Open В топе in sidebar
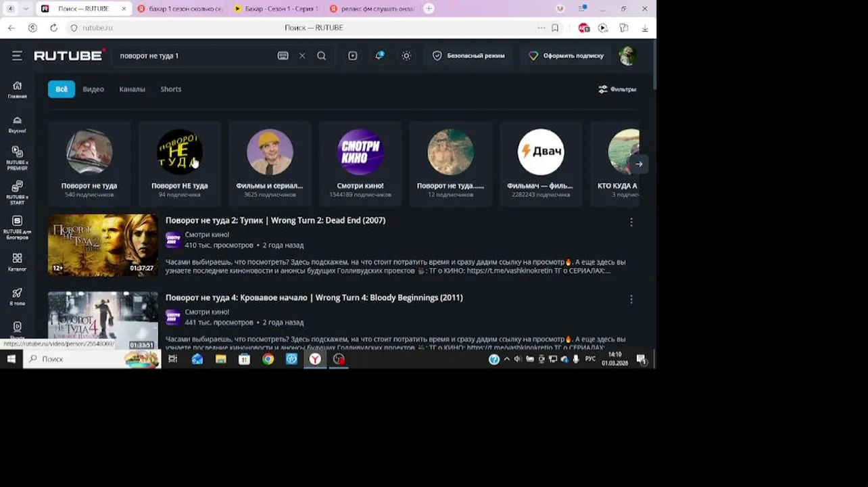Screen dimensions: 868x487 pos(18,297)
